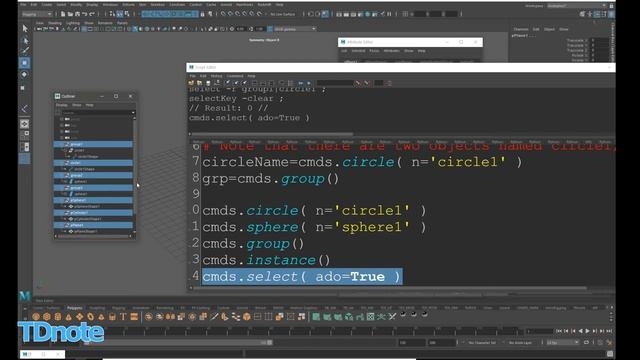The height and width of the screenshot is (360, 640).
Task: Open the Windows menu in the main menu bar
Action: point(110,4)
